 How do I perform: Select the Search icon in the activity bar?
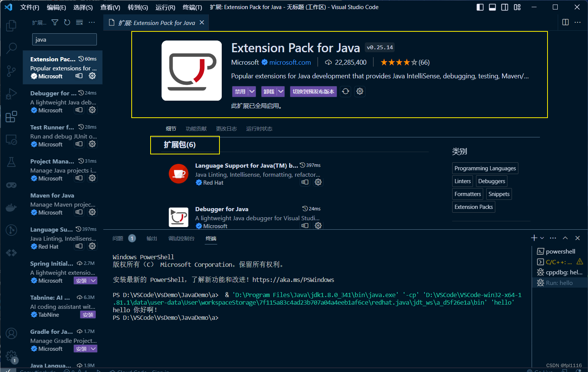tap(11, 48)
